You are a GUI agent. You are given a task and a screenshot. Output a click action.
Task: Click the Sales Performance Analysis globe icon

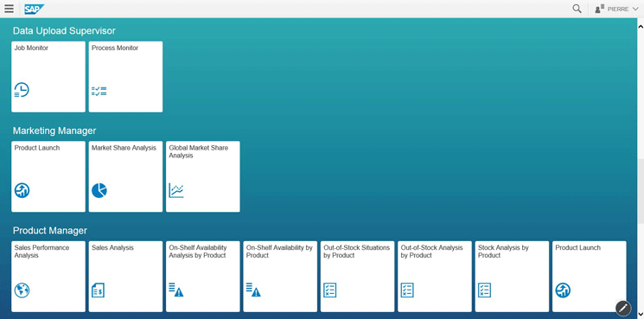pyautogui.click(x=22, y=290)
